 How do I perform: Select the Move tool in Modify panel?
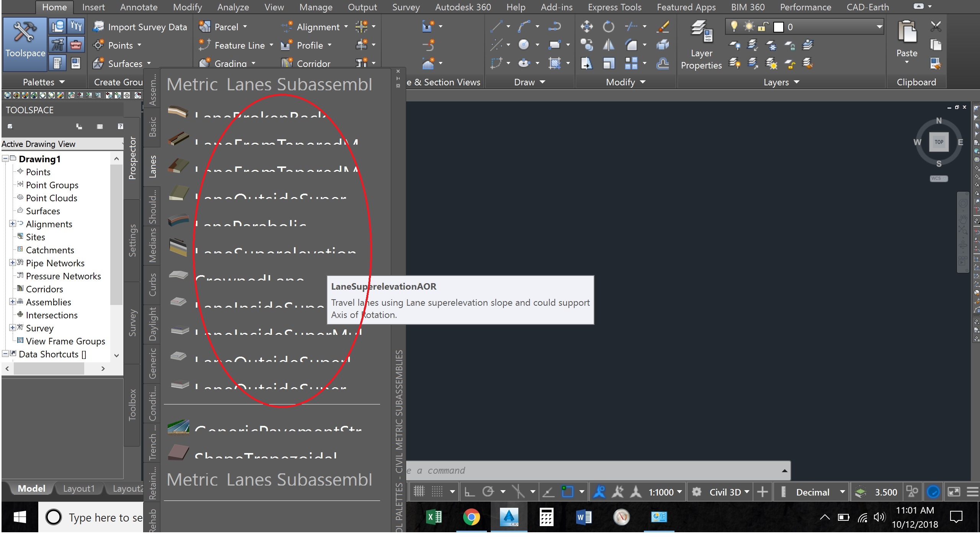pos(586,26)
